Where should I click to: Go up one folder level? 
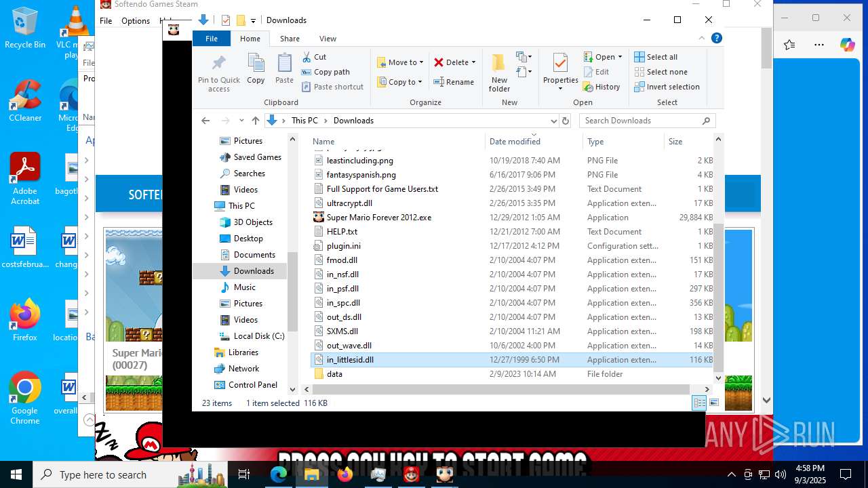click(255, 121)
